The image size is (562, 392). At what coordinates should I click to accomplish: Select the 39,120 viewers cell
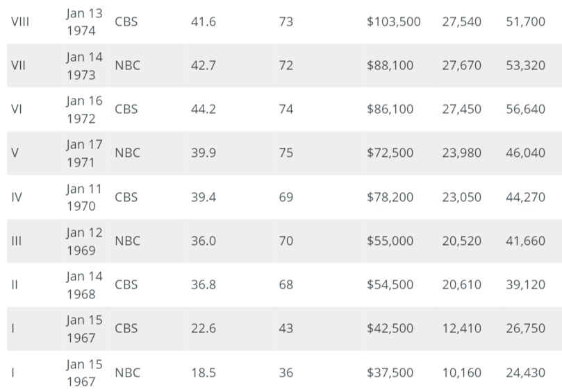(525, 284)
